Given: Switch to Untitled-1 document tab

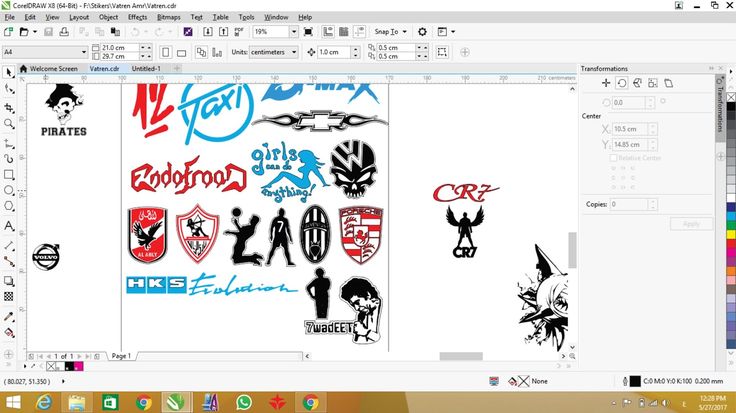Looking at the screenshot, I should pyautogui.click(x=146, y=69).
